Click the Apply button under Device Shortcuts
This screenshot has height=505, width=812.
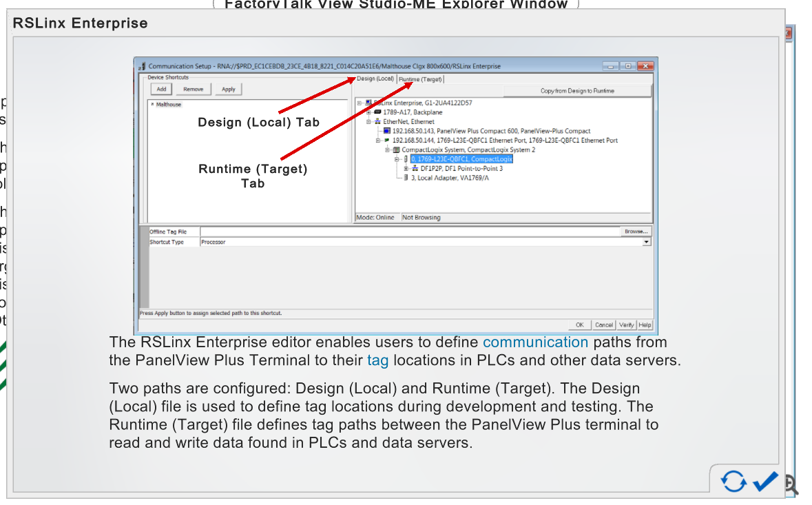(229, 89)
